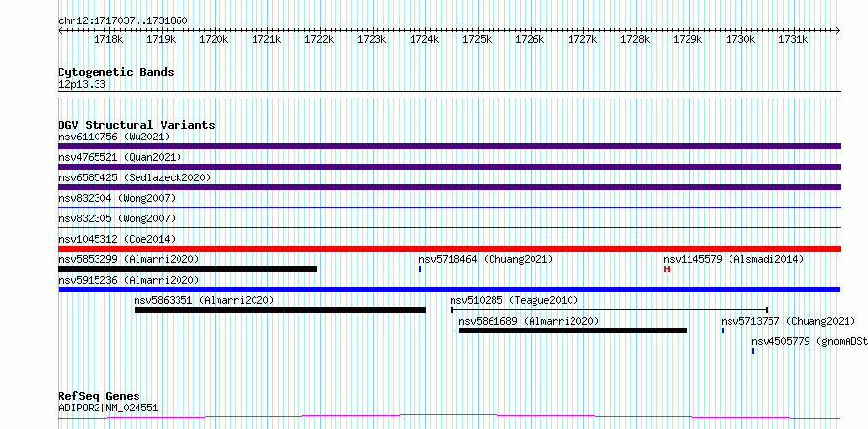The height and width of the screenshot is (429, 868).
Task: Click the 1730k ruler position
Action: 740,40
